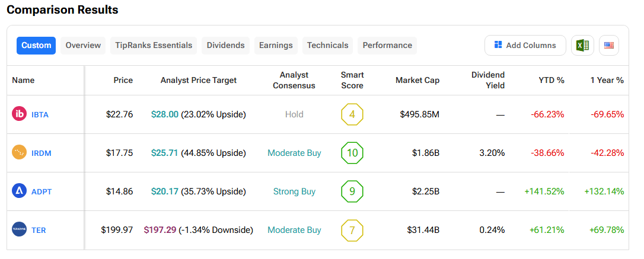Click TER Smart Score 7 badge
The width and height of the screenshot is (644, 259).
(x=352, y=230)
